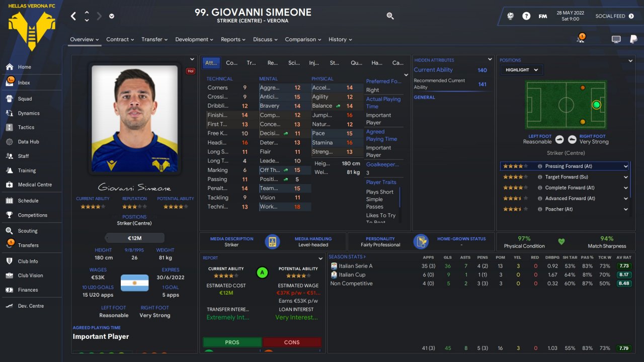
Task: Click the Media Handling icon
Action: pyautogui.click(x=272, y=242)
